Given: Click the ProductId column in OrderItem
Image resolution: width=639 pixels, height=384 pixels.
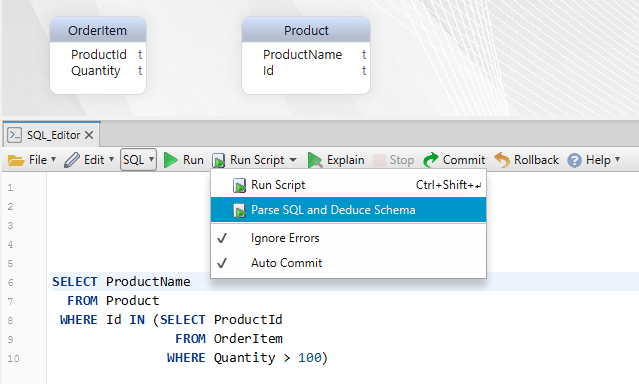Looking at the screenshot, I should tap(99, 55).
